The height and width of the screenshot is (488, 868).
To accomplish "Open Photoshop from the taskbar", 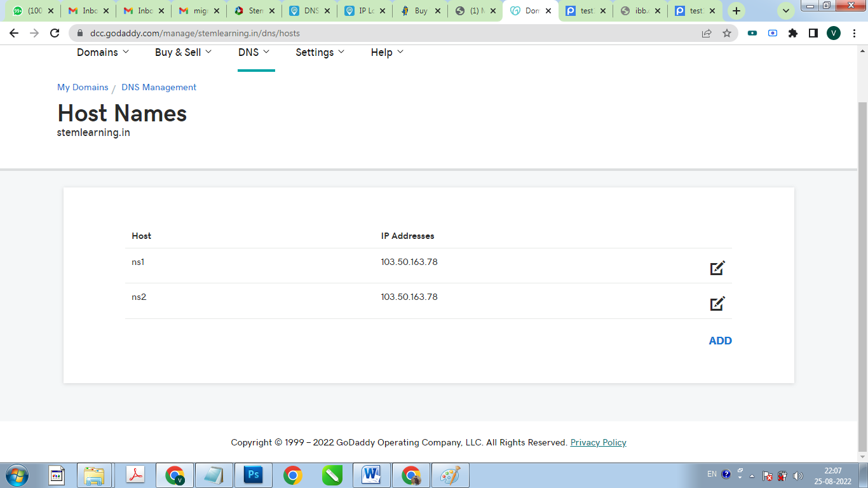I will 254,475.
